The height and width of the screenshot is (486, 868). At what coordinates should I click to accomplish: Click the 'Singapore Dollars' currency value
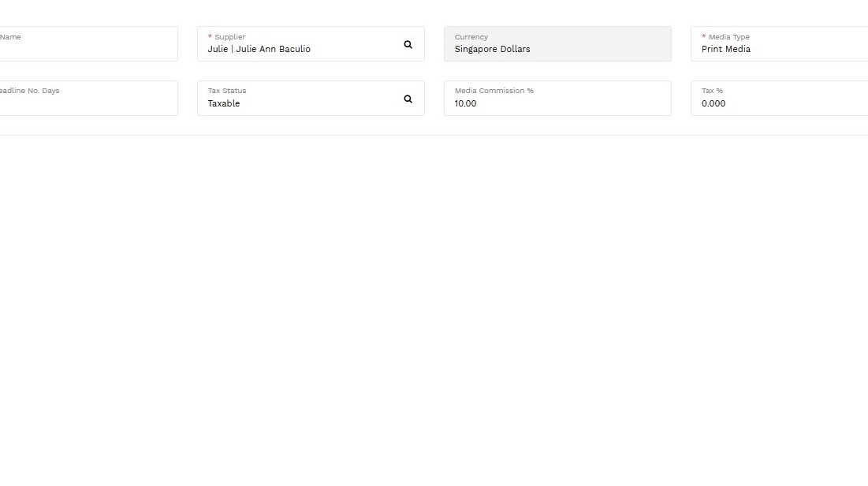pos(492,49)
